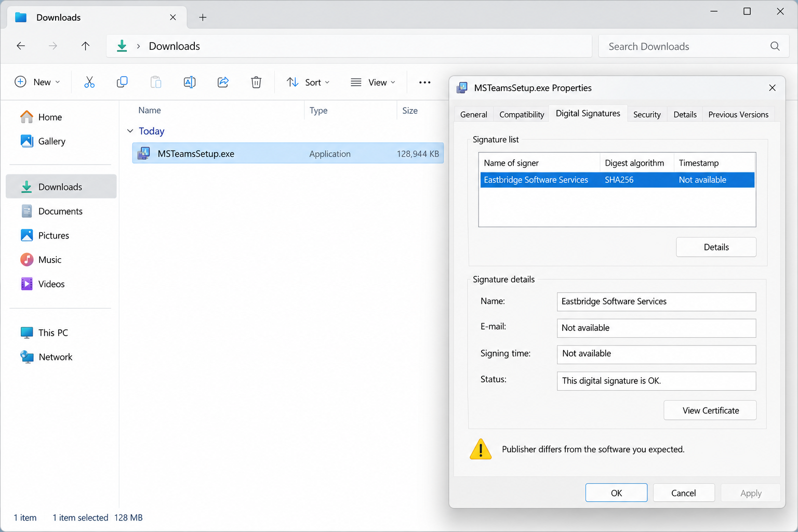Select Network in the sidebar

pos(61,357)
